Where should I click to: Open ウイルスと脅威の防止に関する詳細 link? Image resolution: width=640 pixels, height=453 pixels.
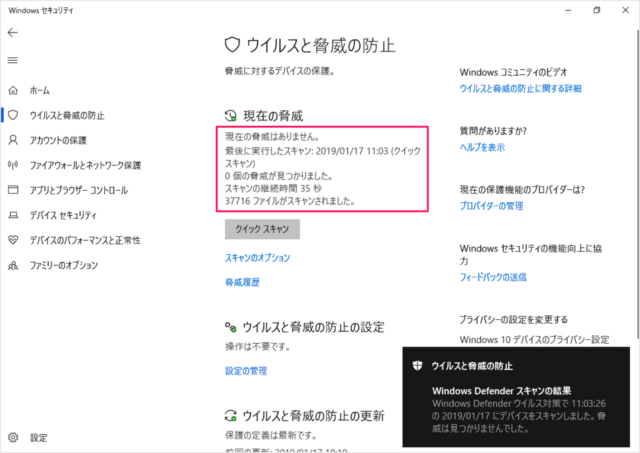click(x=520, y=89)
